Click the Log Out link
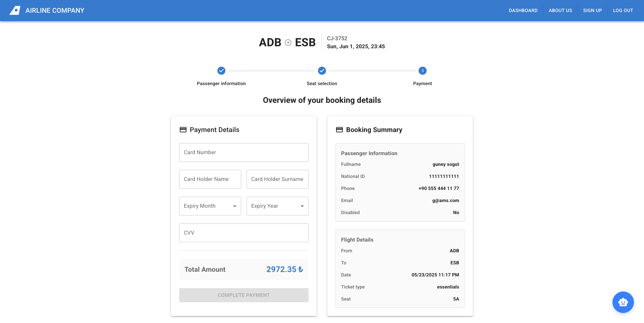This screenshot has height=323, width=644. [623, 10]
